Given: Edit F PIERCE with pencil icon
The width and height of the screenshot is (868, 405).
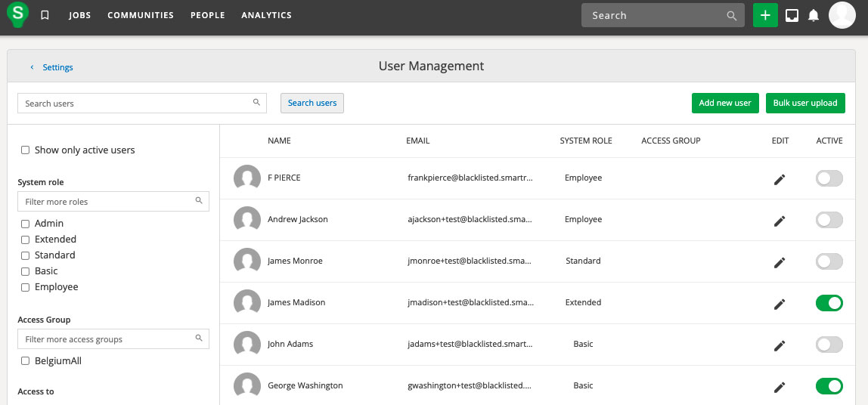Looking at the screenshot, I should 780,179.
